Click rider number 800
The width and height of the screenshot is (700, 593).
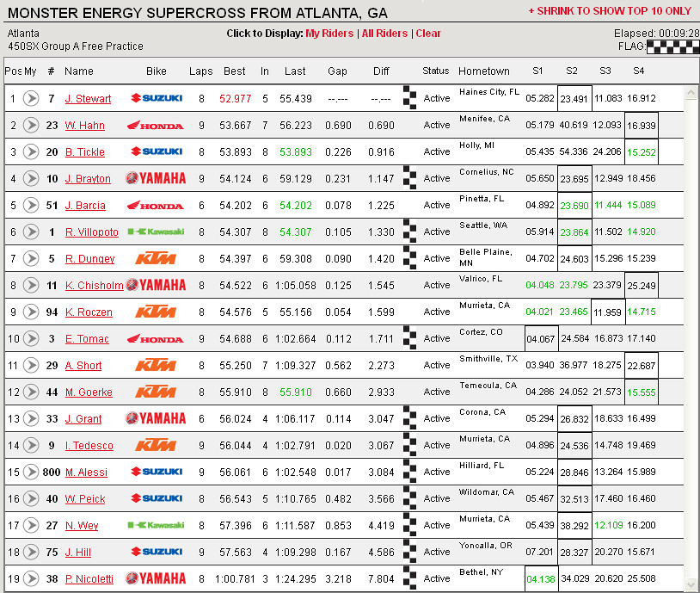tap(52, 473)
